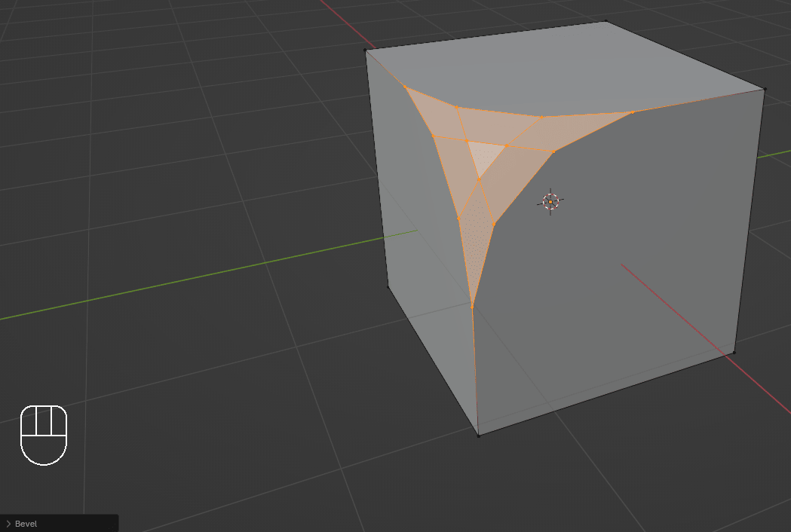Click the right button of mouse overlay icon
Viewport: 791px width, 532px height.
point(59,420)
